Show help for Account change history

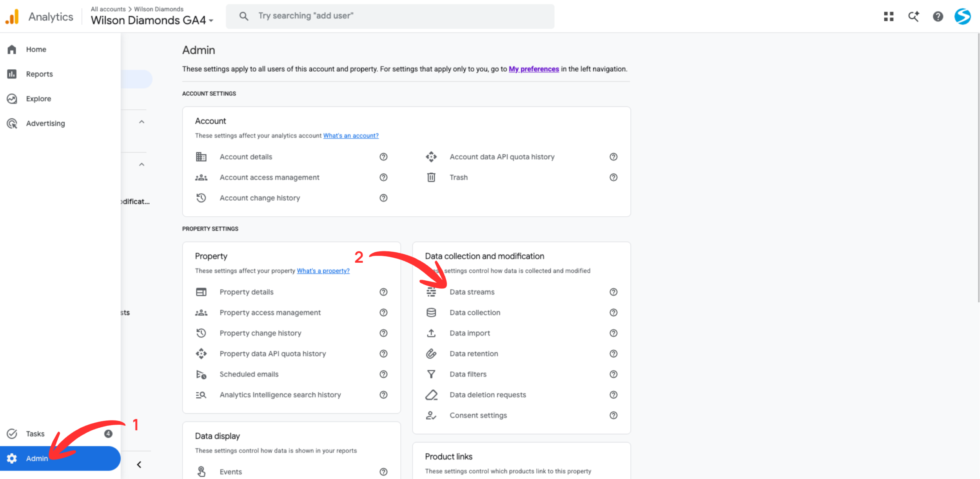383,198
